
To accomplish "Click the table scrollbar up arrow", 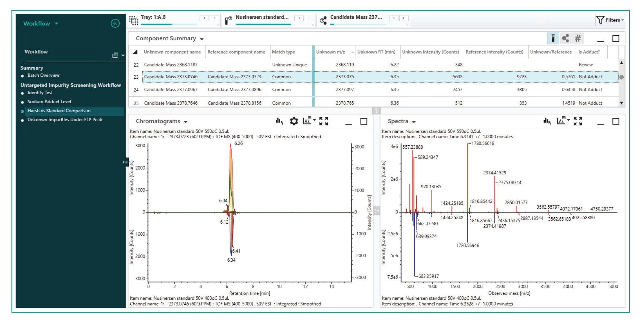I will (x=621, y=62).
